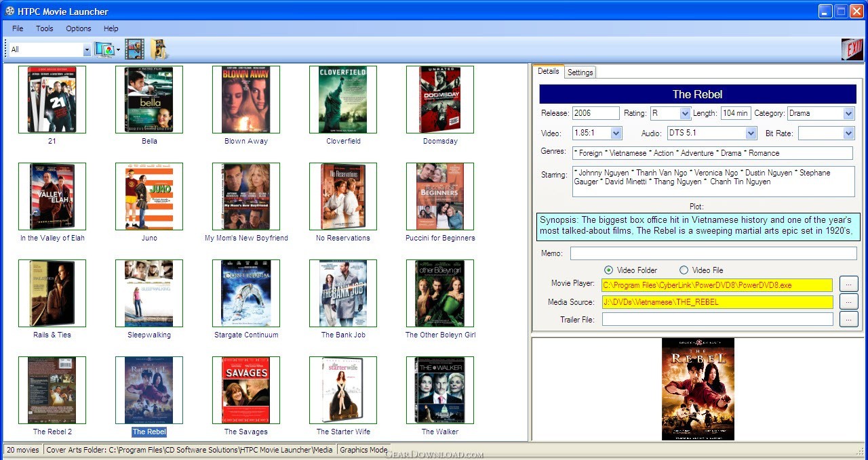The image size is (868, 460).
Task: Click "The Rebel" title banner in Details
Action: [x=698, y=94]
